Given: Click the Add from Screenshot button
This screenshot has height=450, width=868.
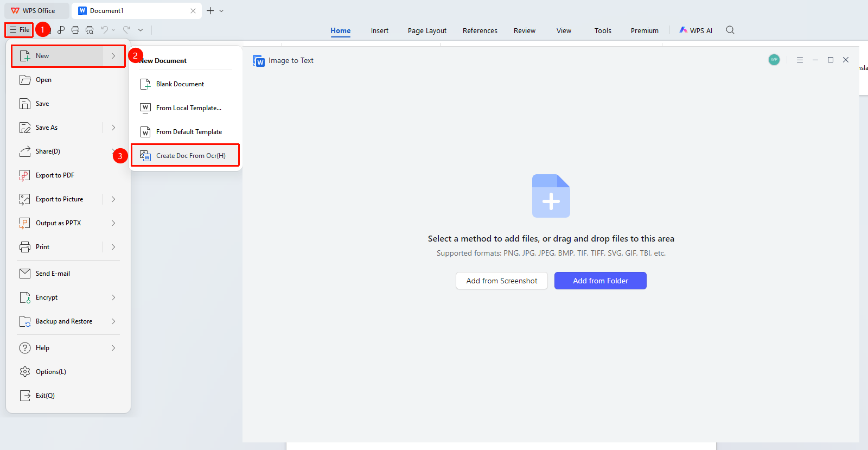Looking at the screenshot, I should pos(502,281).
